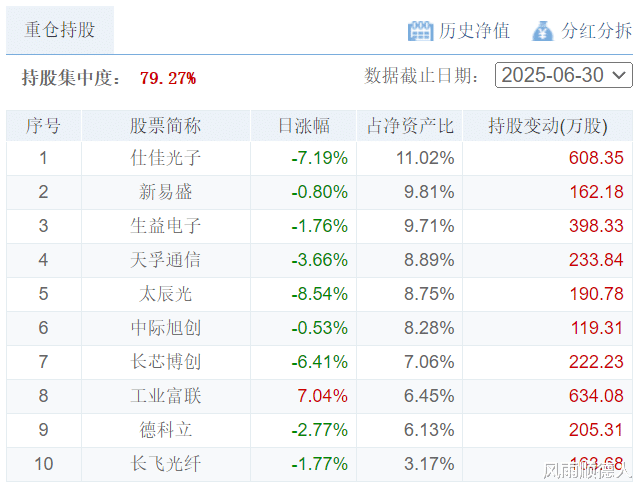642x492 pixels.
Task: Click daily change -8.54%
Action: tap(319, 294)
